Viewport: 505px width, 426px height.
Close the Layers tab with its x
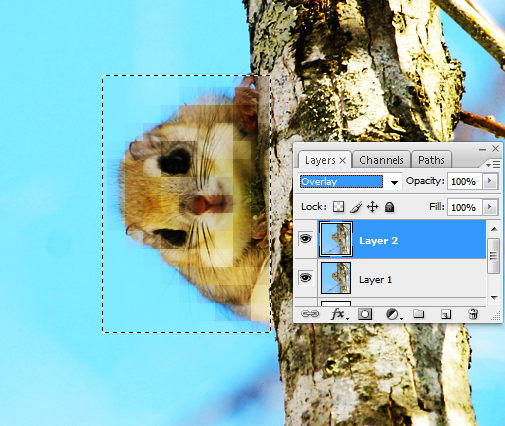pos(342,161)
